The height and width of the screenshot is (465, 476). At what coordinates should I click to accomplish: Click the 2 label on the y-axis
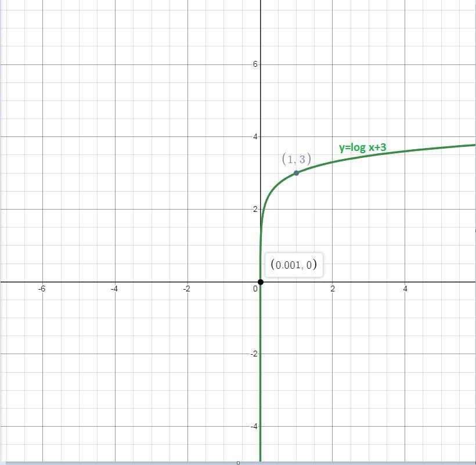[x=255, y=210]
